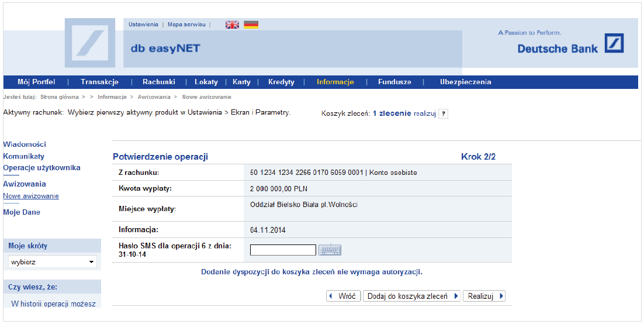This screenshot has width=644, height=324.
Task: Click the Nowe awizowanie breadcrumb entry
Action: [x=207, y=97]
